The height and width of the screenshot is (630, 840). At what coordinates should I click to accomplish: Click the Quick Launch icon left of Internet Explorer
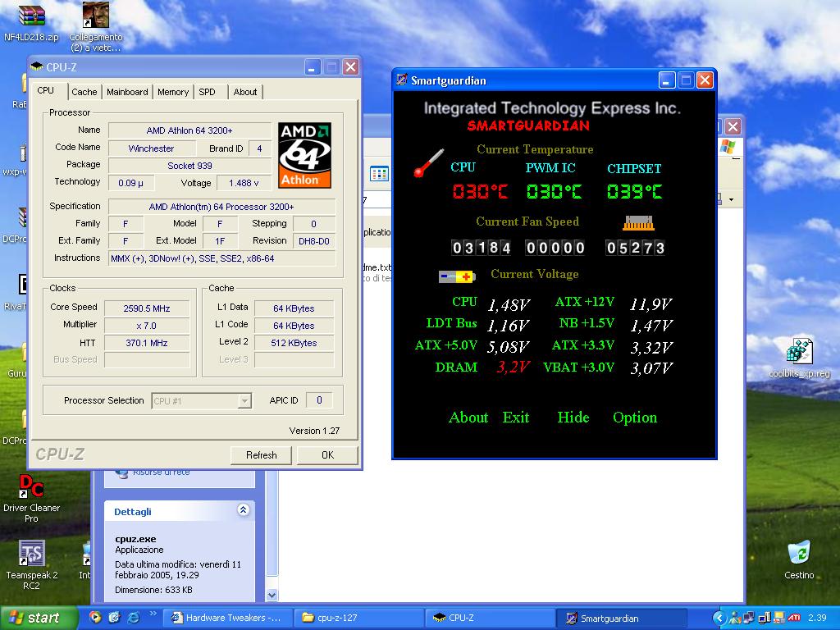point(114,618)
